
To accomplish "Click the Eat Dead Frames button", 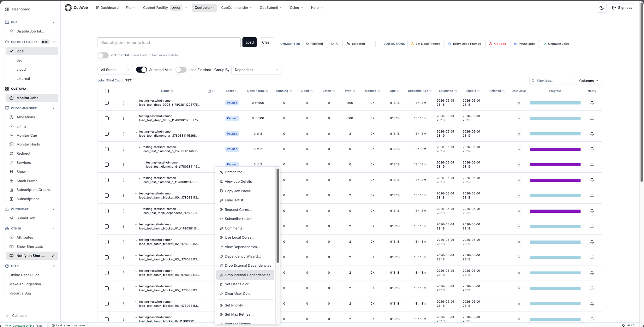I will (426, 44).
